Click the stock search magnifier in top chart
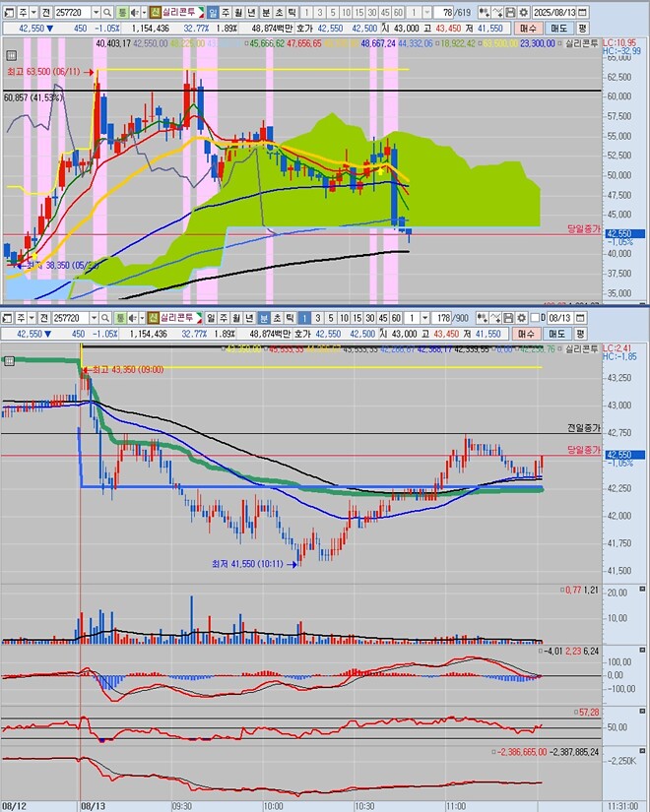 click(x=109, y=12)
